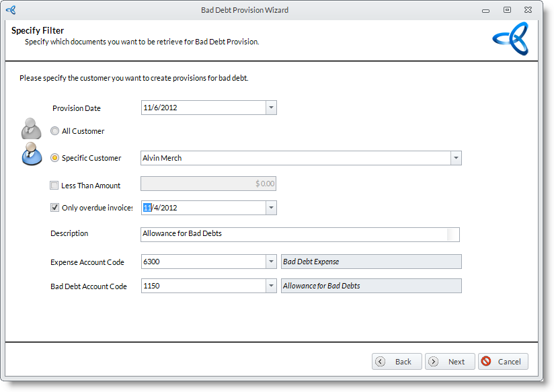Viewport: 554px width, 392px height.
Task: Click the app logo in title bar
Action: tap(11, 10)
